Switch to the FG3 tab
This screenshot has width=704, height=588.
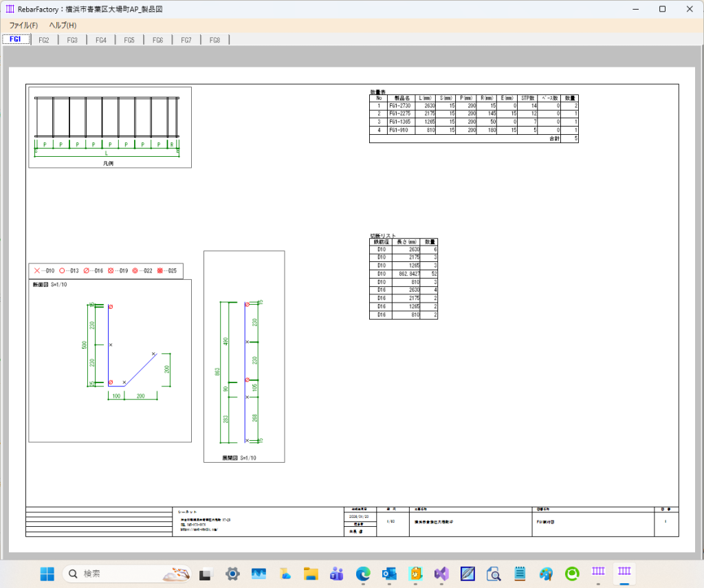72,40
